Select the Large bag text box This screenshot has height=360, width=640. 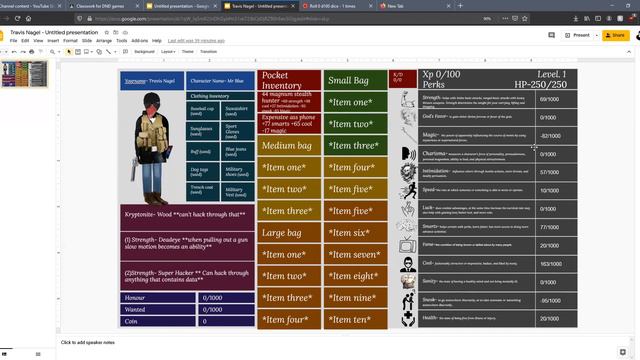(x=289, y=233)
